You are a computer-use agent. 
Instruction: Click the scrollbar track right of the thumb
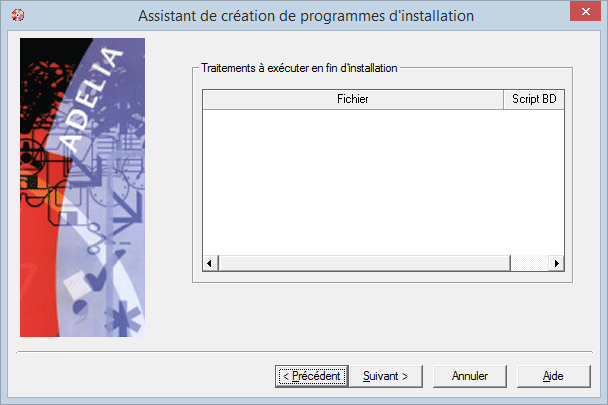click(530, 263)
